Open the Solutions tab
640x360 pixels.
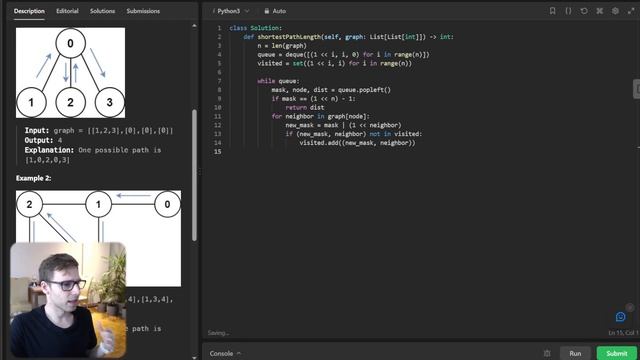[x=102, y=11]
